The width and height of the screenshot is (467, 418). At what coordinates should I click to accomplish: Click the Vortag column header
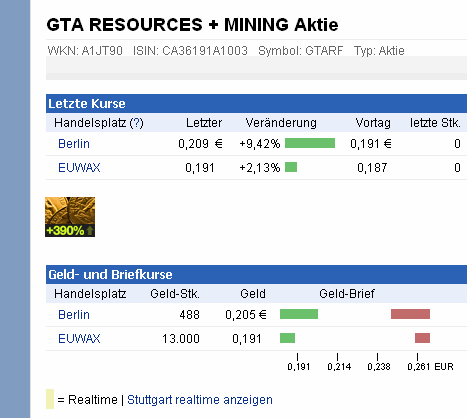pos(373,123)
